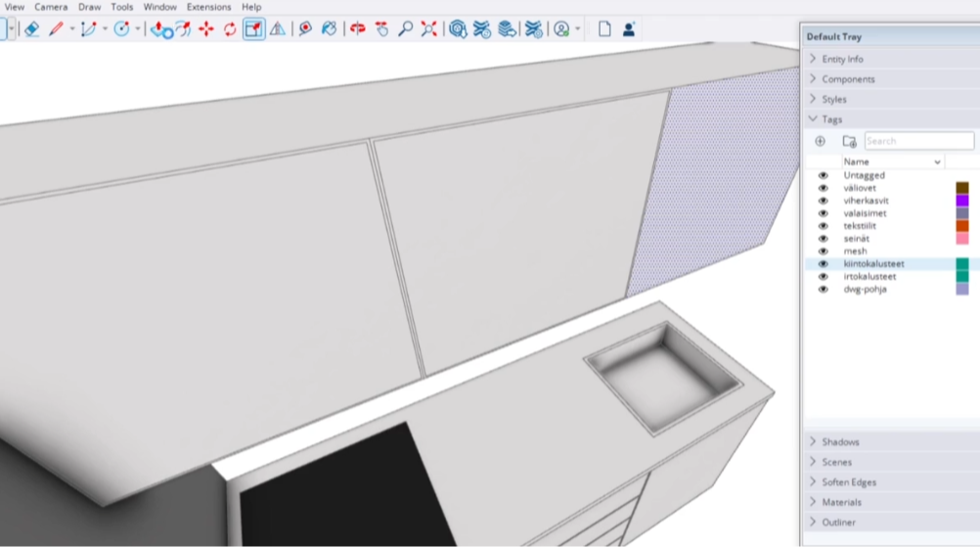Hide the viherkasvit tag
980x547 pixels.
point(824,201)
